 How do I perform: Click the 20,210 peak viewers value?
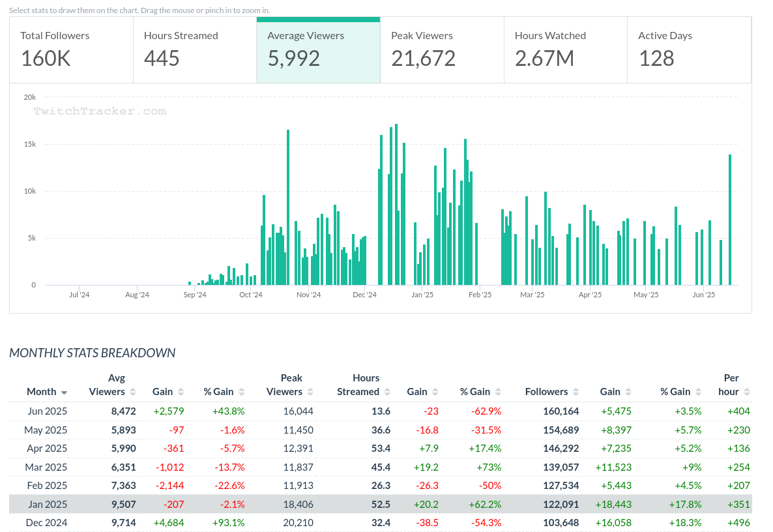[299, 522]
